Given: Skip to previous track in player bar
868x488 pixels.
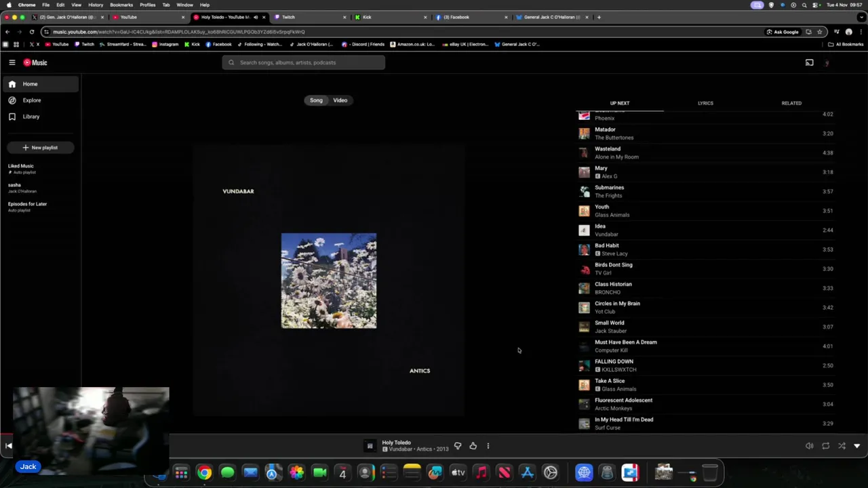Looking at the screenshot, I should [8, 446].
